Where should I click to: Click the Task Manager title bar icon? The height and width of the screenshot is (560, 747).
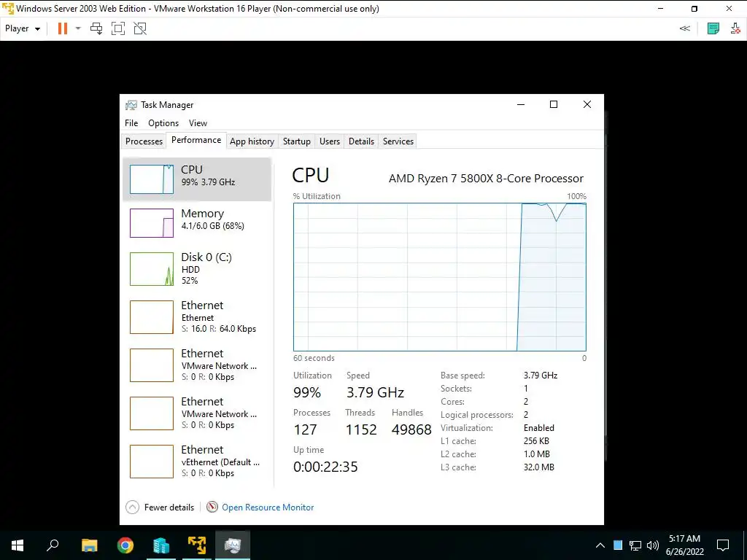(x=131, y=105)
